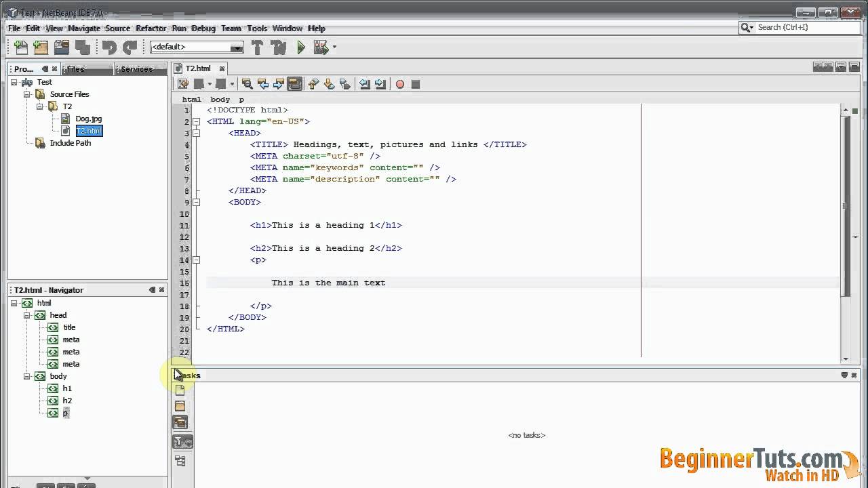Close the T2.html editor tab
868x488 pixels.
click(222, 68)
